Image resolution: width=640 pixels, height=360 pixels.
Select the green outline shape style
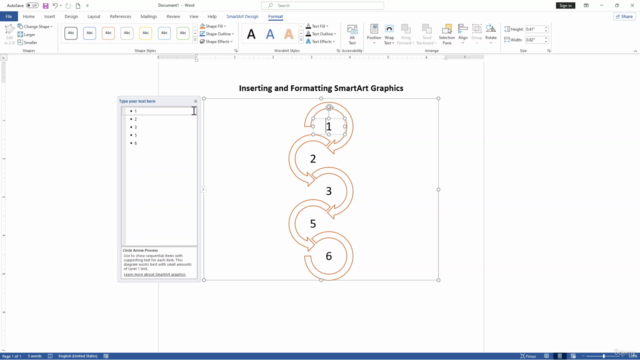click(x=183, y=33)
